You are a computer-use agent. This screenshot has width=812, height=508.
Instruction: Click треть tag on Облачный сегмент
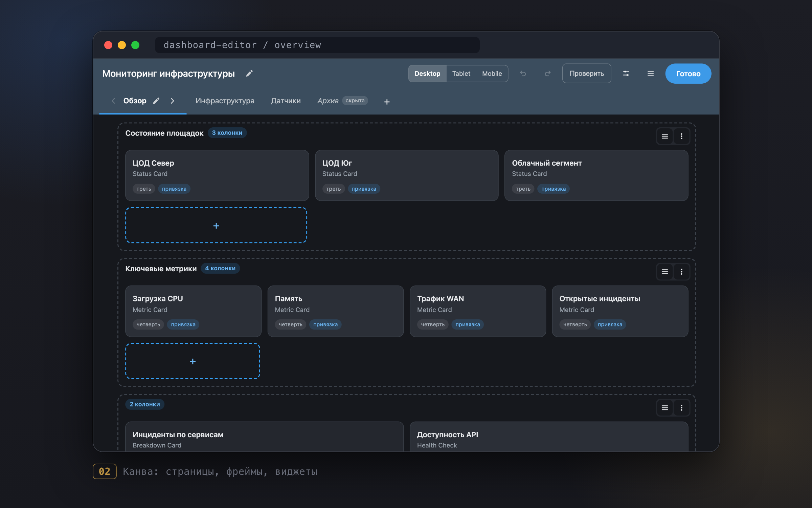[x=523, y=189]
